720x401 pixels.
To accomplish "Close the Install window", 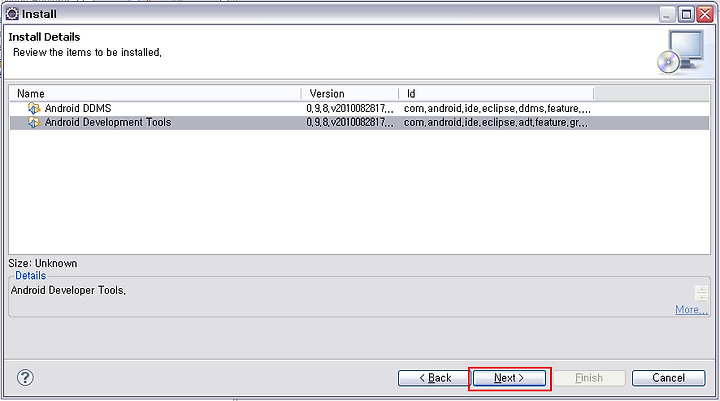I will click(705, 14).
